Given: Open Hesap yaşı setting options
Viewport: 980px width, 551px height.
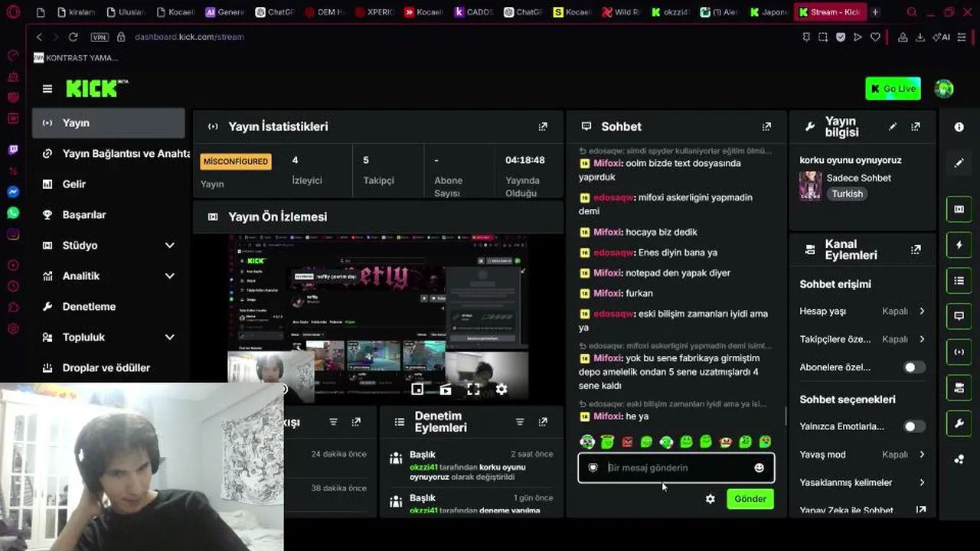Looking at the screenshot, I should (x=862, y=311).
